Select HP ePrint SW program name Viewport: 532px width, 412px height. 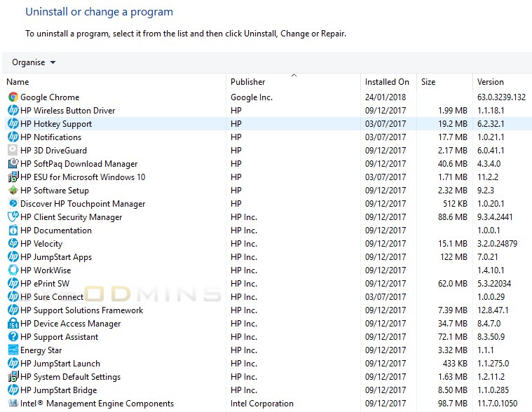(x=45, y=284)
